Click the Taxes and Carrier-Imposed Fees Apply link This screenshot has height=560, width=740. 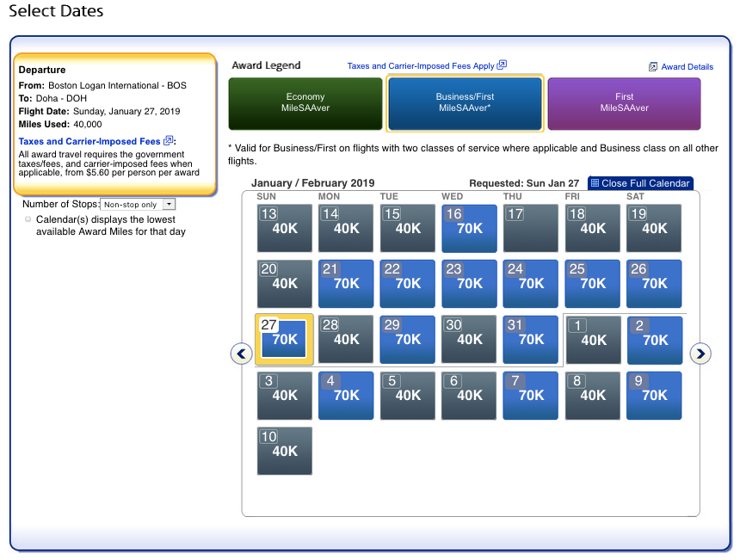coord(421,66)
